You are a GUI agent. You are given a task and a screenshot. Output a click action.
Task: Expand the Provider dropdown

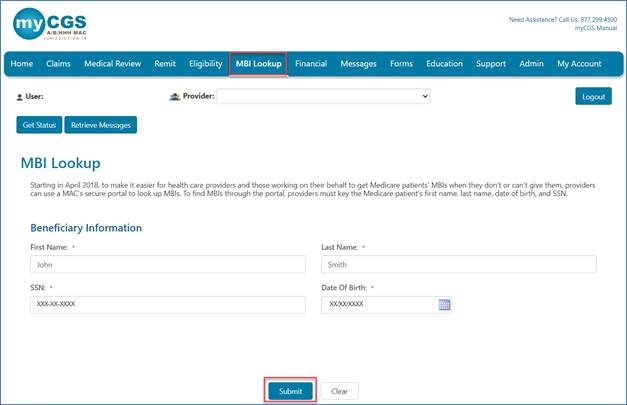tap(324, 96)
